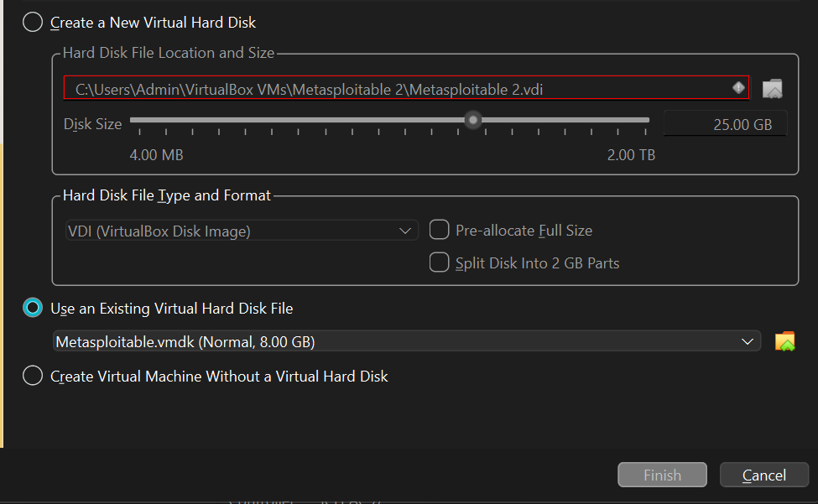This screenshot has width=818, height=504.
Task: Click the Finish button
Action: click(662, 475)
